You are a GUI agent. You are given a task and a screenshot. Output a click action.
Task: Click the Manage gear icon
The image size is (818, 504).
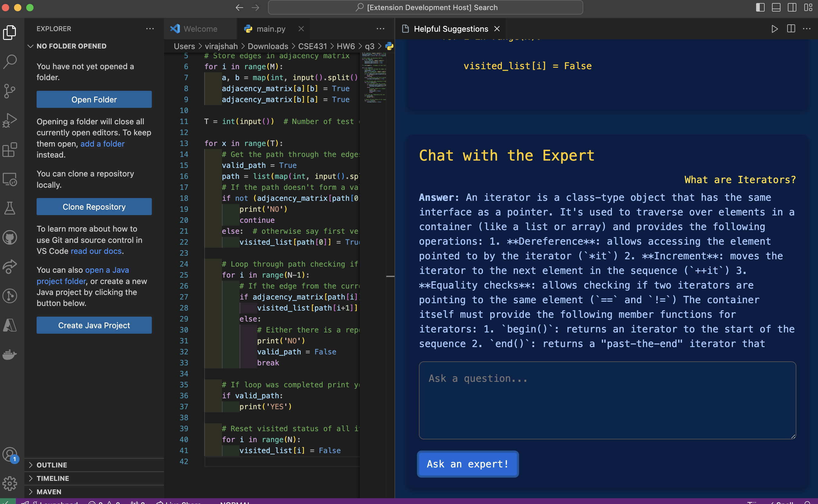tap(10, 483)
